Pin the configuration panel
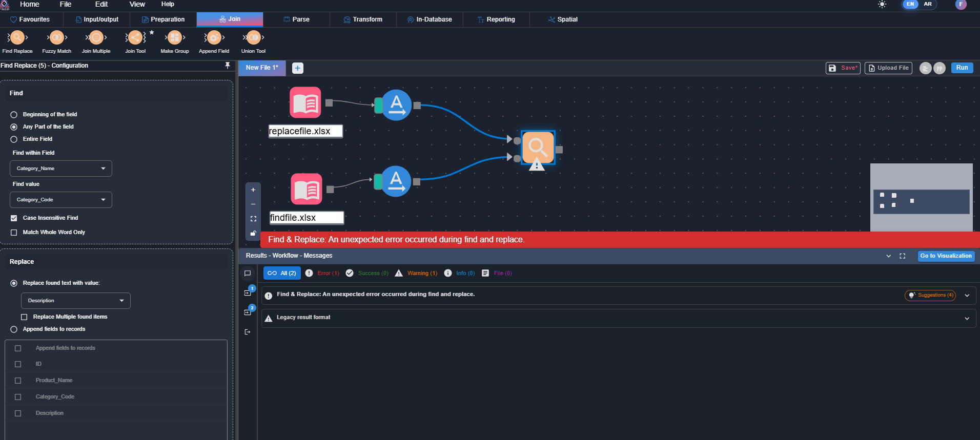Image resolution: width=980 pixels, height=440 pixels. pos(228,66)
